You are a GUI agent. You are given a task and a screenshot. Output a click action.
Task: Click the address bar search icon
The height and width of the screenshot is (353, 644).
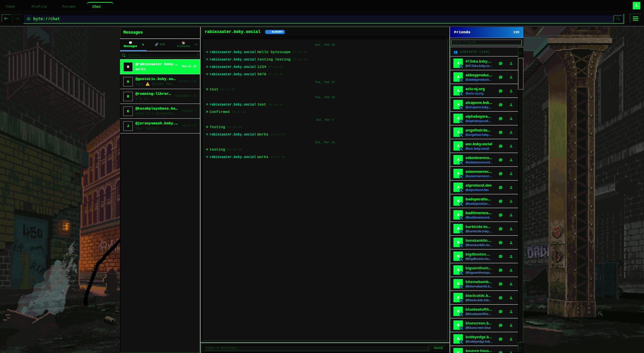(x=618, y=19)
